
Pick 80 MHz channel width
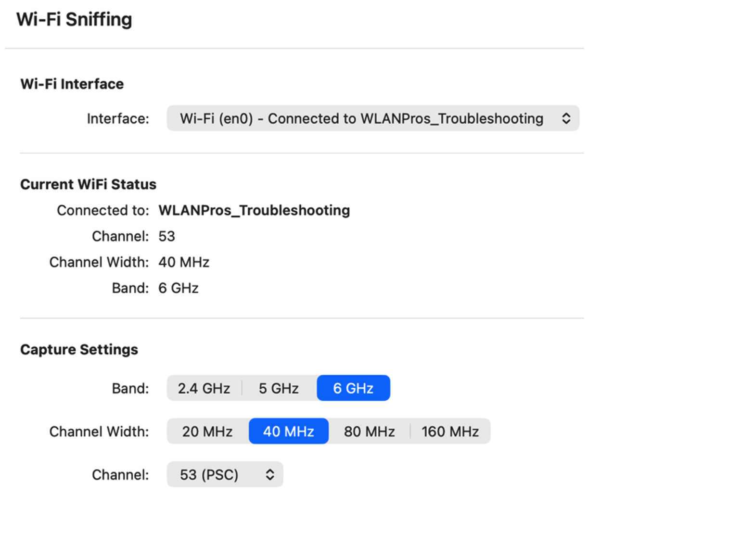[x=369, y=432]
